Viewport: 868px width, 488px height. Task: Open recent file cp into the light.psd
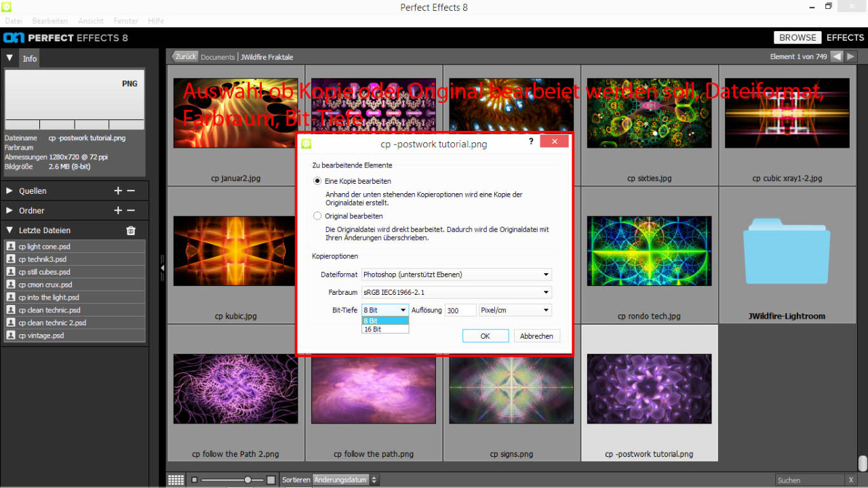click(x=75, y=298)
